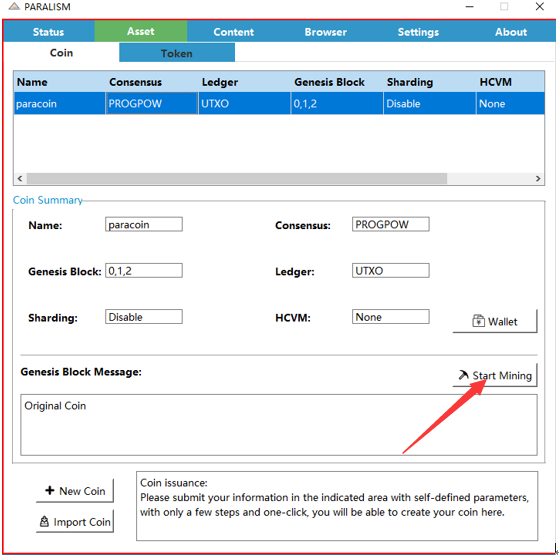Select the paracoin row in coin list
The height and width of the screenshot is (555, 559).
click(x=279, y=103)
